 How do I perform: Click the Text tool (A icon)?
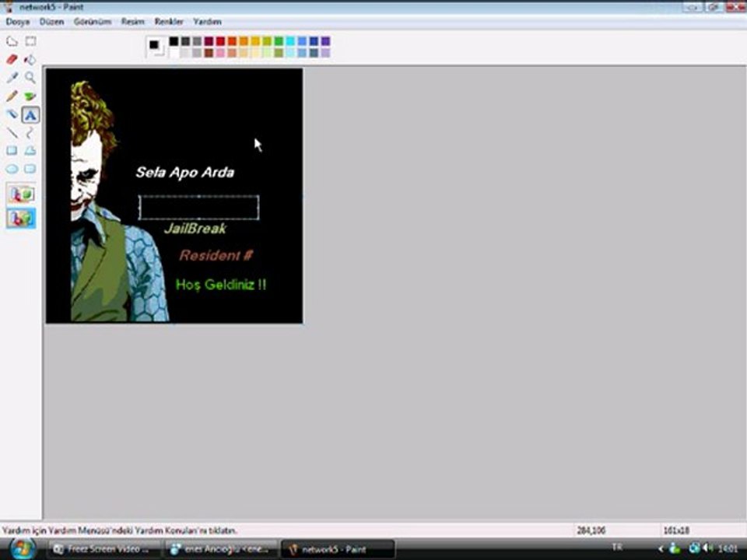[x=30, y=115]
